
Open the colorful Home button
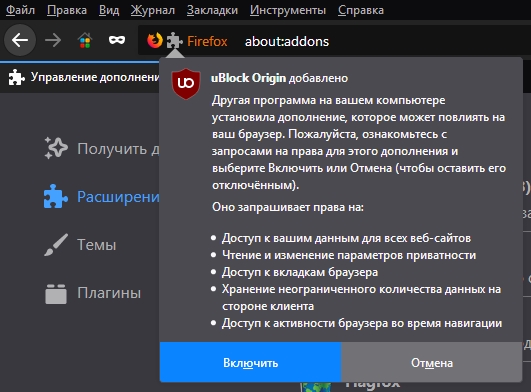[85, 41]
